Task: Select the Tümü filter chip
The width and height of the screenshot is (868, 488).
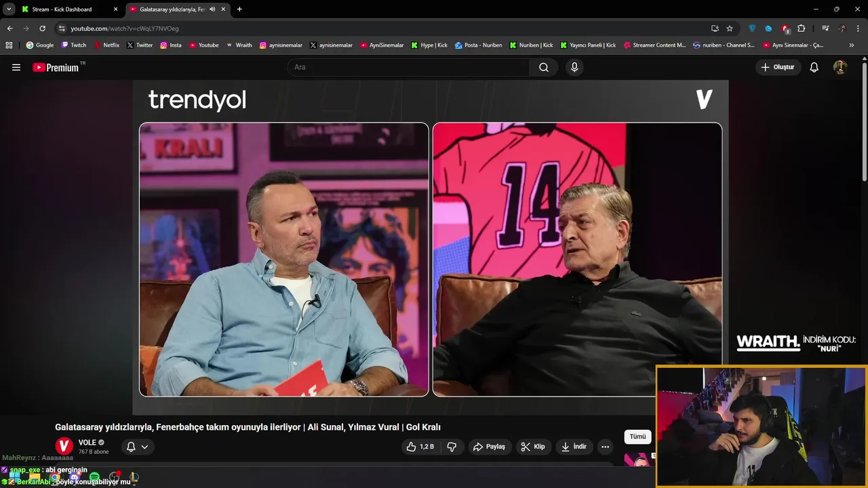Action: click(637, 437)
